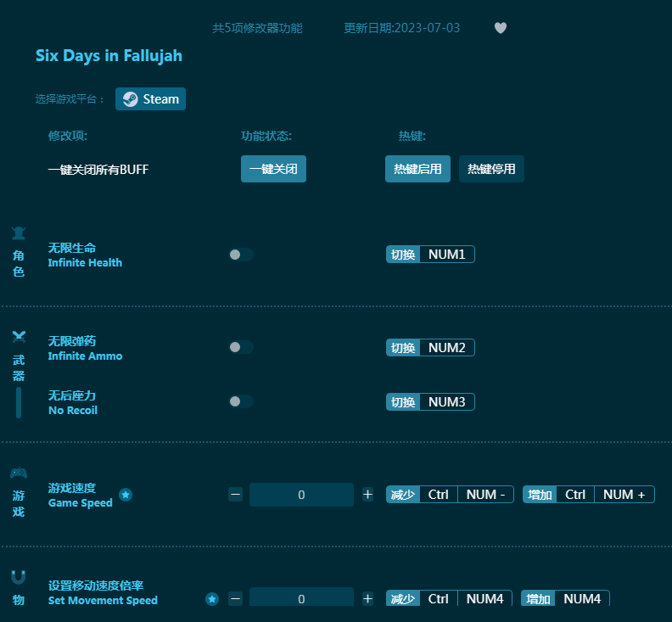The image size is (672, 622).
Task: Toggle Infinite Ammo switch
Action: [x=241, y=347]
